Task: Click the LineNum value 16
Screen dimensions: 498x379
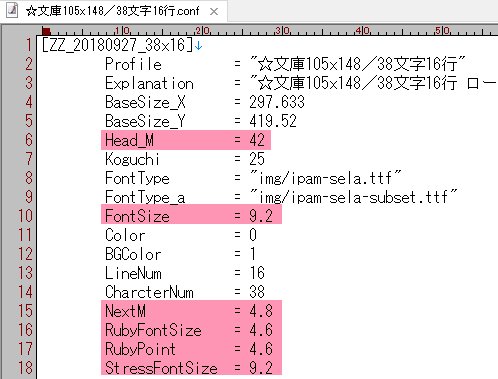Action: click(257, 273)
